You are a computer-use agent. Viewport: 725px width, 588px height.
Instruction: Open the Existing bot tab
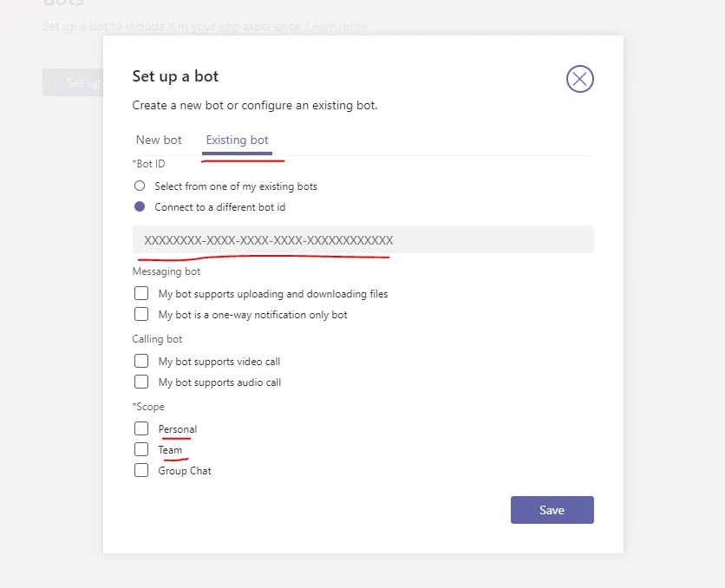237,140
